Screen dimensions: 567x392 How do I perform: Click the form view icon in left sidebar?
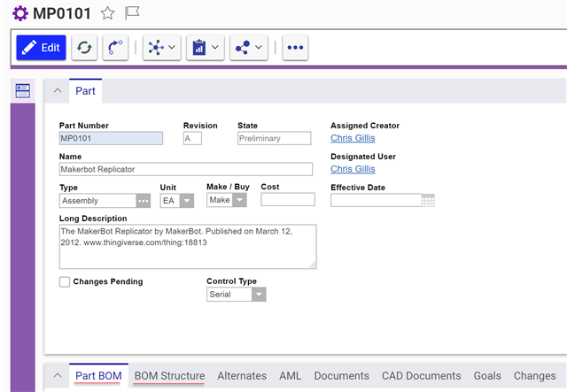coord(23,90)
